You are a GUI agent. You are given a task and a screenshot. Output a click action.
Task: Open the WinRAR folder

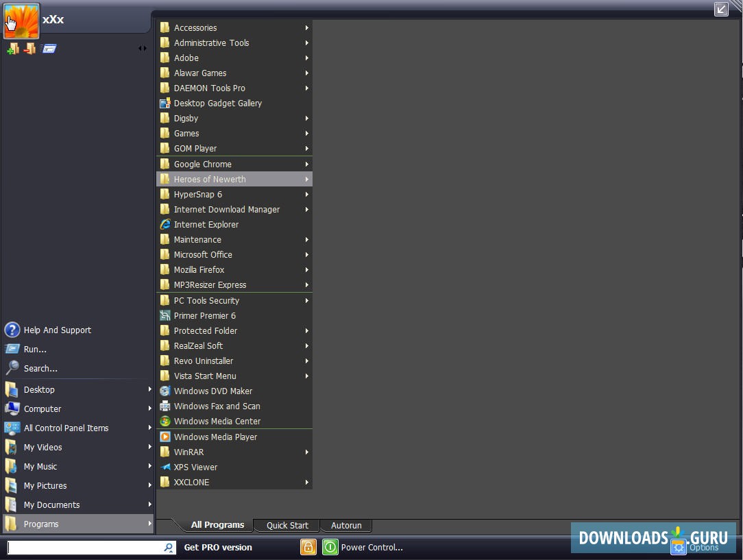(x=234, y=452)
